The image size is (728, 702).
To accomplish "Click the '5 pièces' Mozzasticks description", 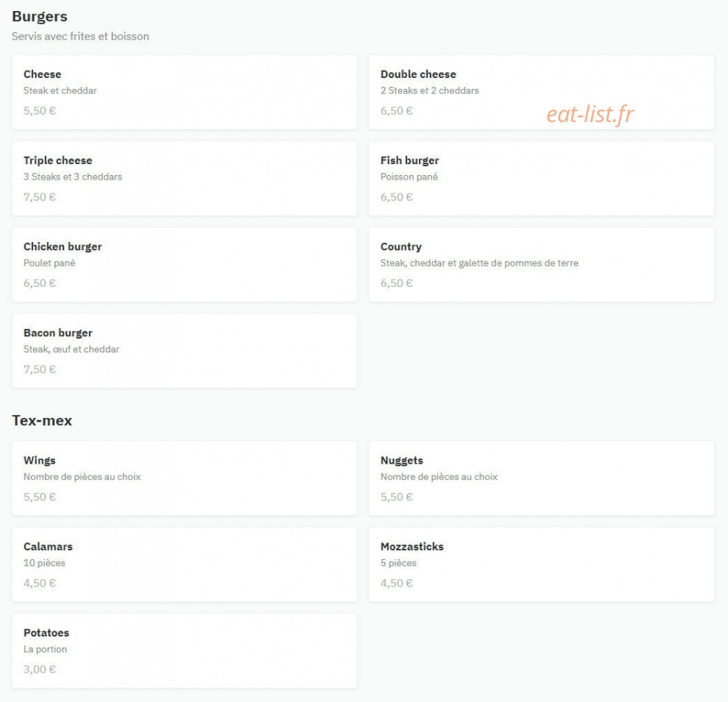I will tap(398, 563).
